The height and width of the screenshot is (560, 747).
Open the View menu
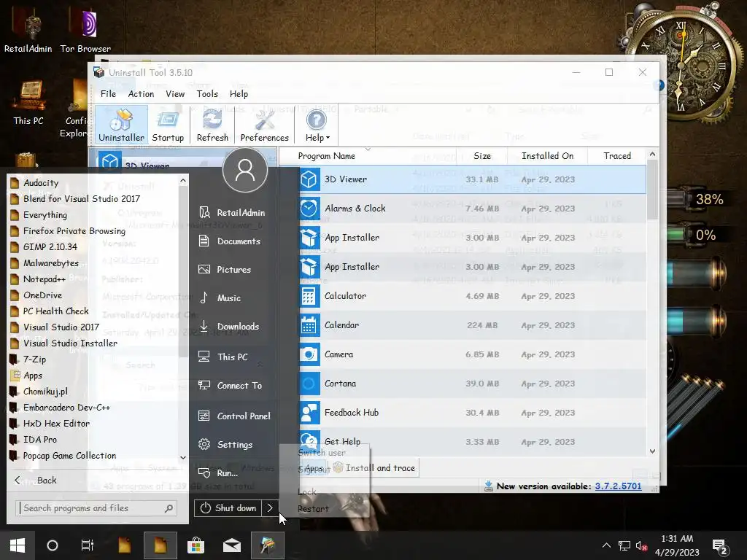(x=175, y=94)
